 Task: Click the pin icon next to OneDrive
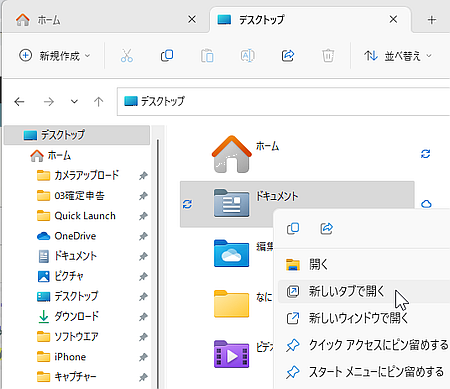point(143,236)
